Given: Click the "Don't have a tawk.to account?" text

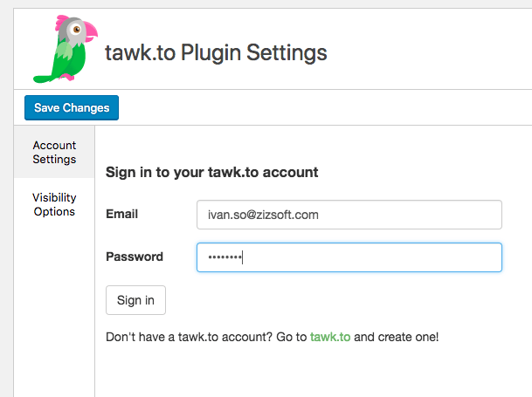Looking at the screenshot, I should click(189, 337).
